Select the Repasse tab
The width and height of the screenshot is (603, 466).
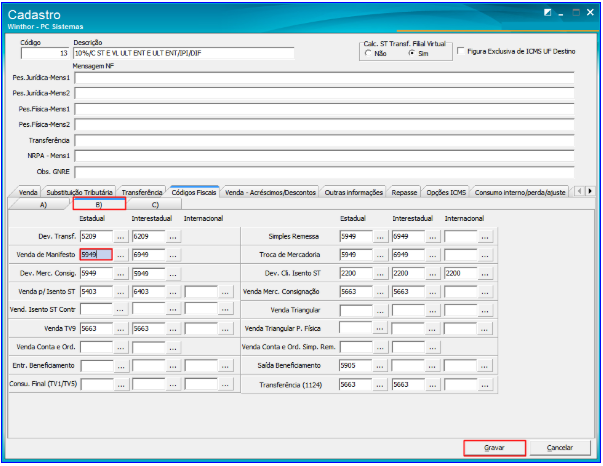point(404,192)
